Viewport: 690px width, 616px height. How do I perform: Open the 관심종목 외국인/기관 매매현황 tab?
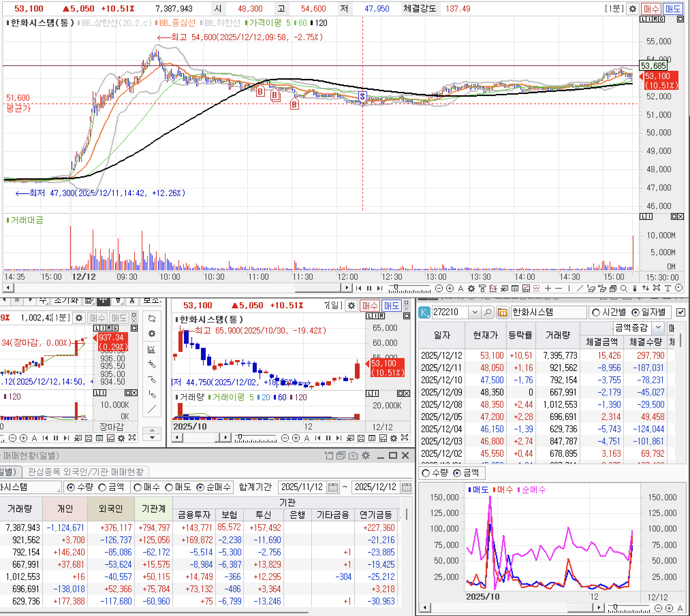[86, 472]
